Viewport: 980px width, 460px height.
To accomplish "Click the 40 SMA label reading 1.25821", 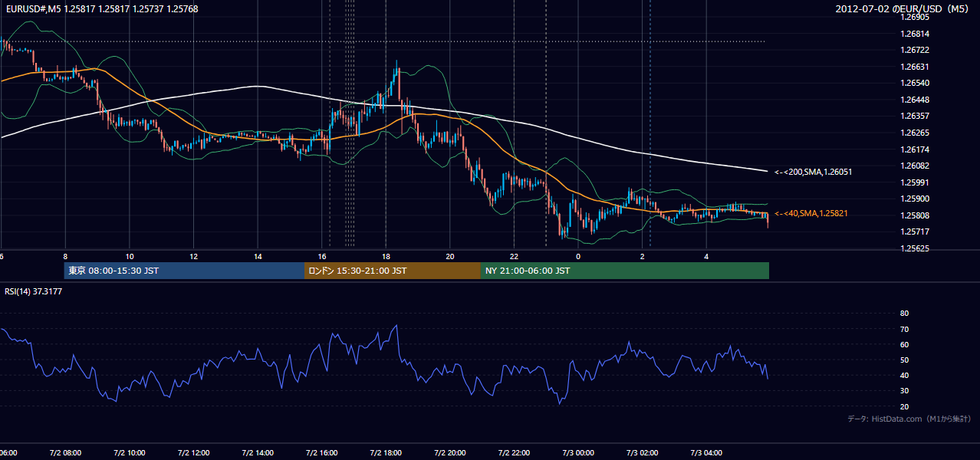I will 811,213.
